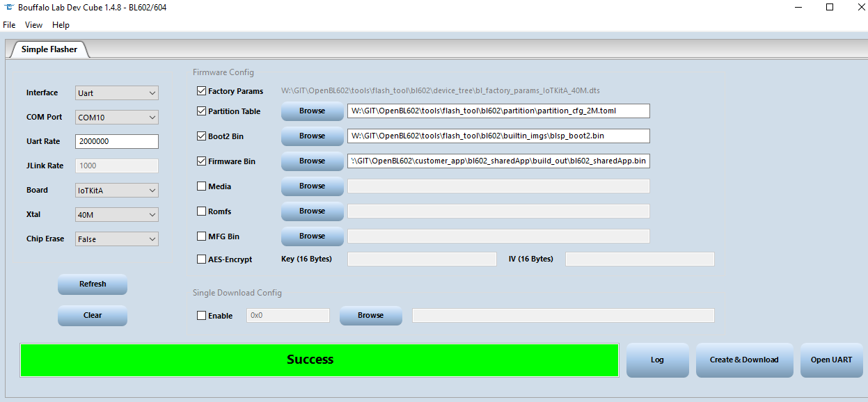
Task: Click the partition_cfg_2M.toml path field
Action: point(498,111)
